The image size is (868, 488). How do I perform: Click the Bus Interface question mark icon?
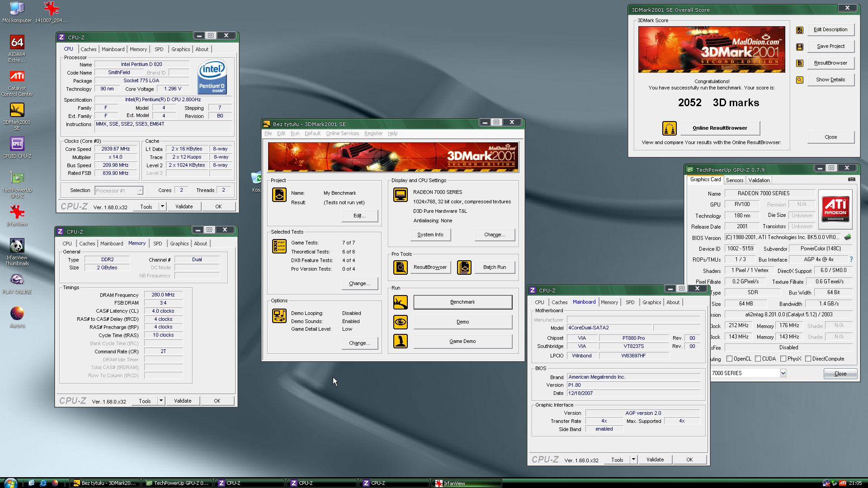tap(851, 259)
